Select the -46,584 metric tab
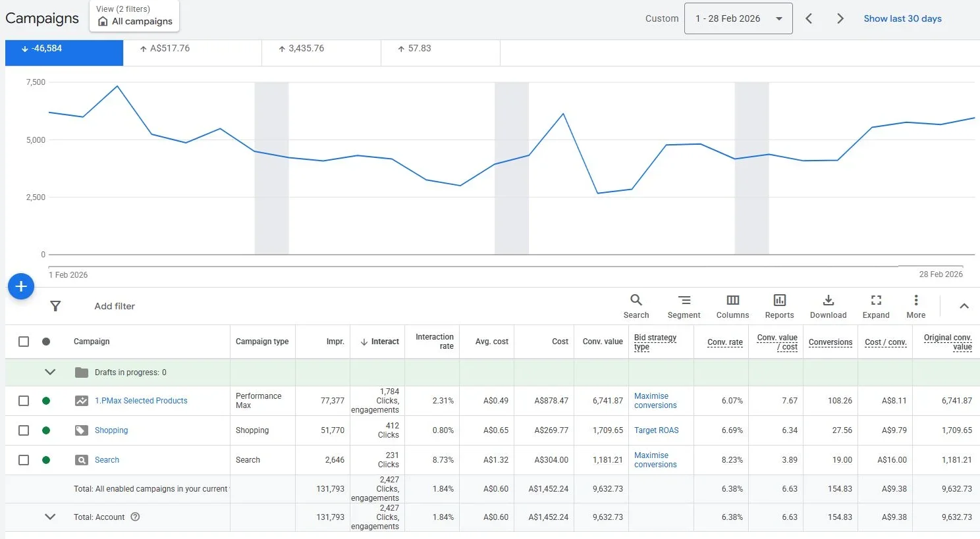This screenshot has height=539, width=980. pos(63,47)
